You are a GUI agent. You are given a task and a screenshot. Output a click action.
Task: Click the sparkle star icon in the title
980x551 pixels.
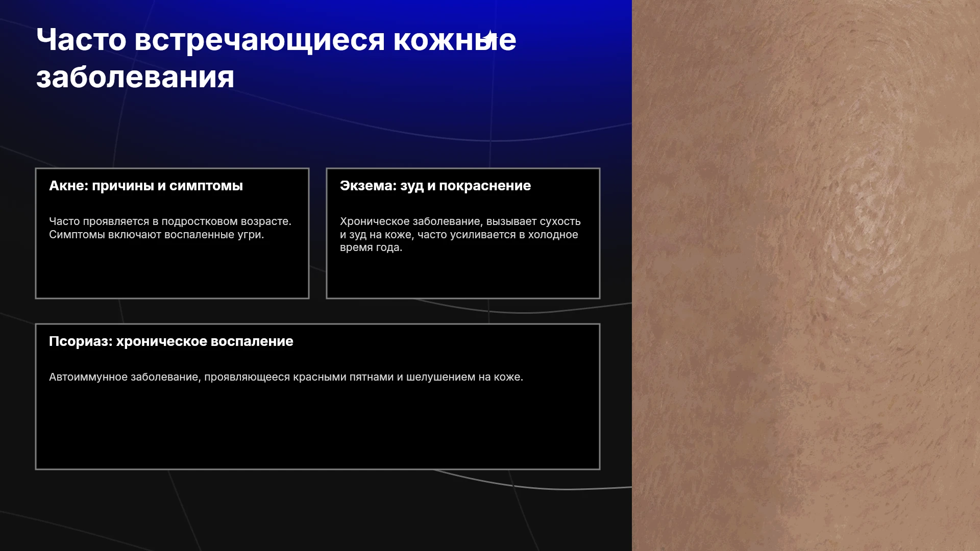point(489,37)
